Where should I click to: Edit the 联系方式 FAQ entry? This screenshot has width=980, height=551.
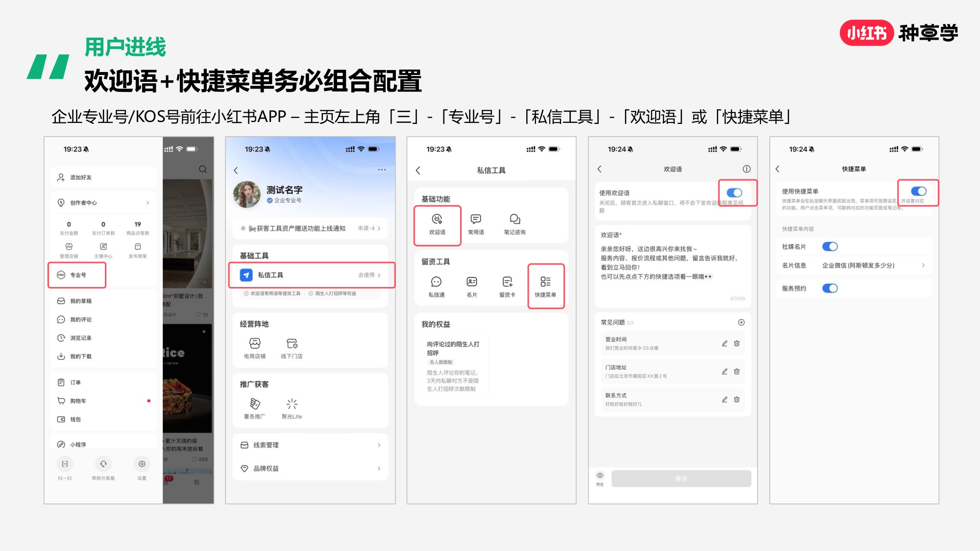(x=724, y=399)
